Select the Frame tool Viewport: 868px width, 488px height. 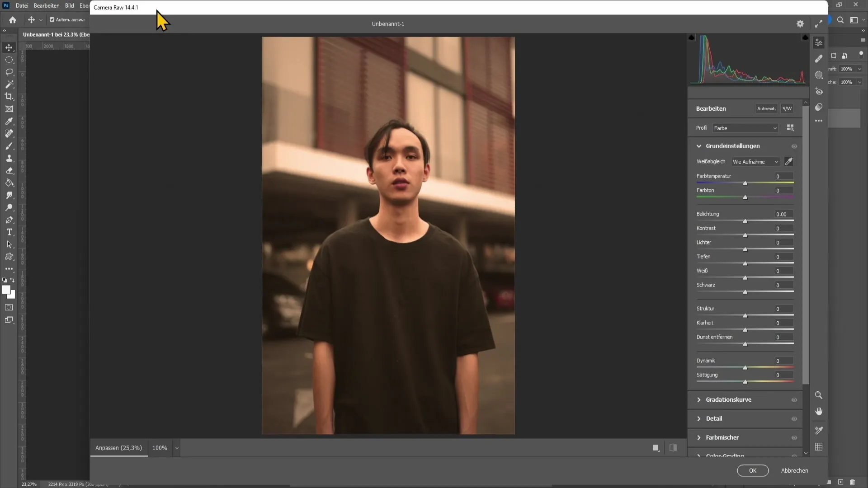coord(9,109)
